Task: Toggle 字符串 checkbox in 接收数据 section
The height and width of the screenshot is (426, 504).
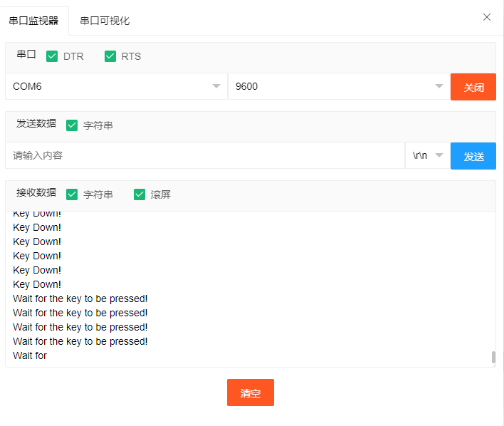Action: (72, 194)
